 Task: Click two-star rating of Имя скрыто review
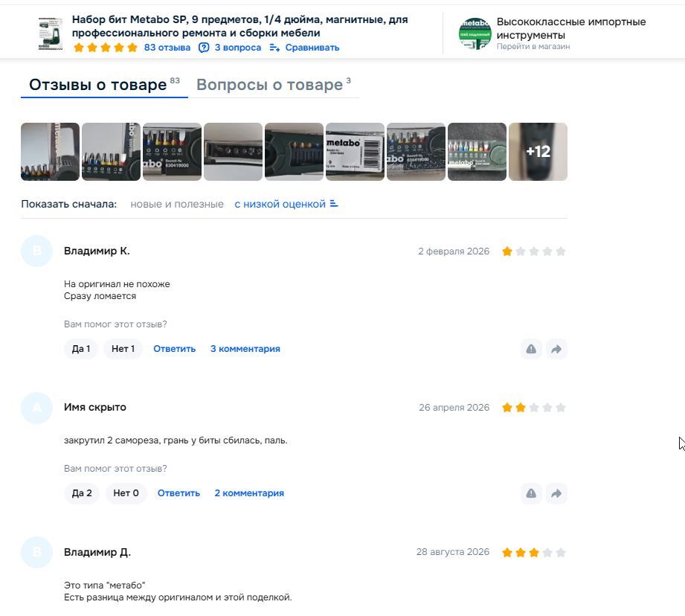pyautogui.click(x=534, y=408)
